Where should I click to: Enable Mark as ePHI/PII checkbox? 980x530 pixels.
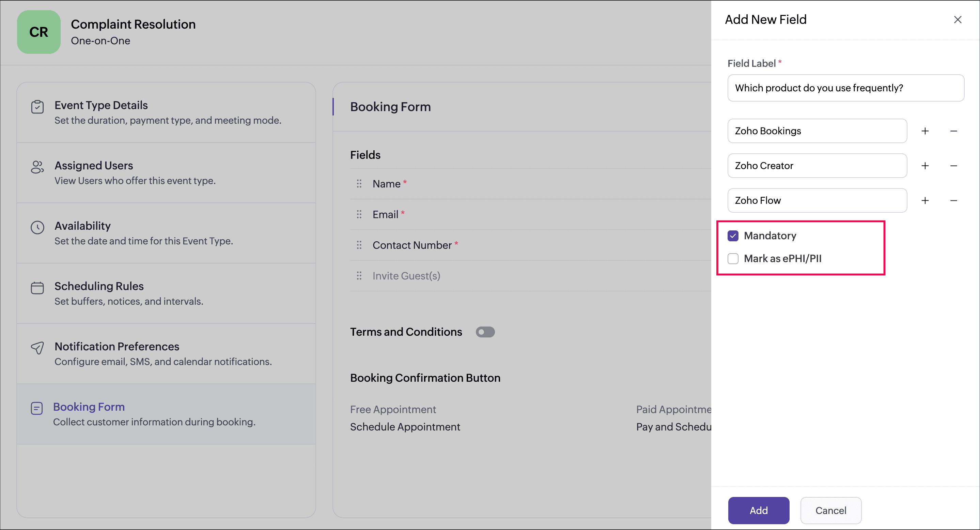click(x=733, y=259)
